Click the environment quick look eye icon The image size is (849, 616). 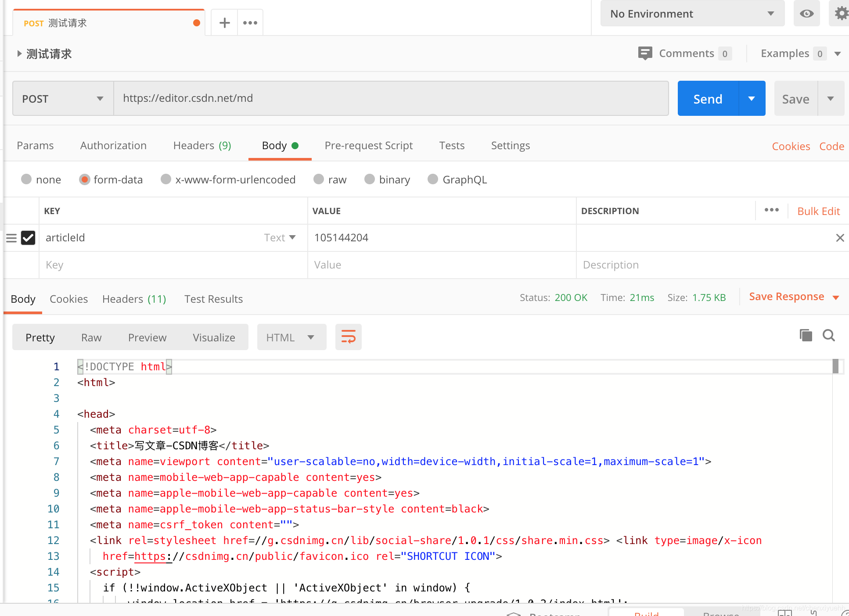click(x=806, y=14)
